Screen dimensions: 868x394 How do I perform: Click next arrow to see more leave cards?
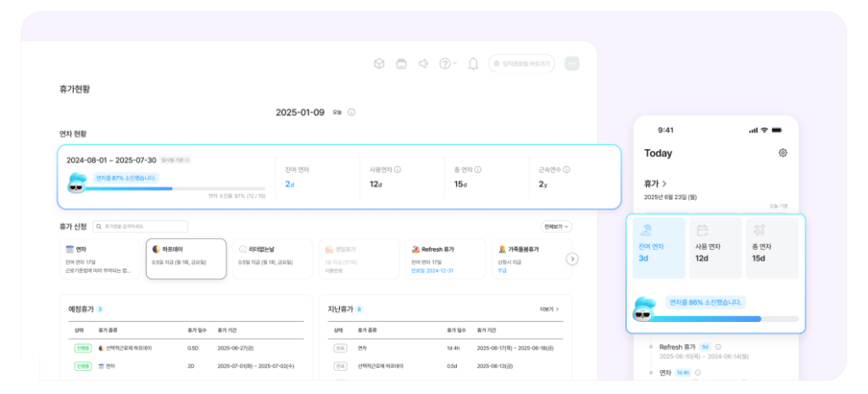click(573, 259)
